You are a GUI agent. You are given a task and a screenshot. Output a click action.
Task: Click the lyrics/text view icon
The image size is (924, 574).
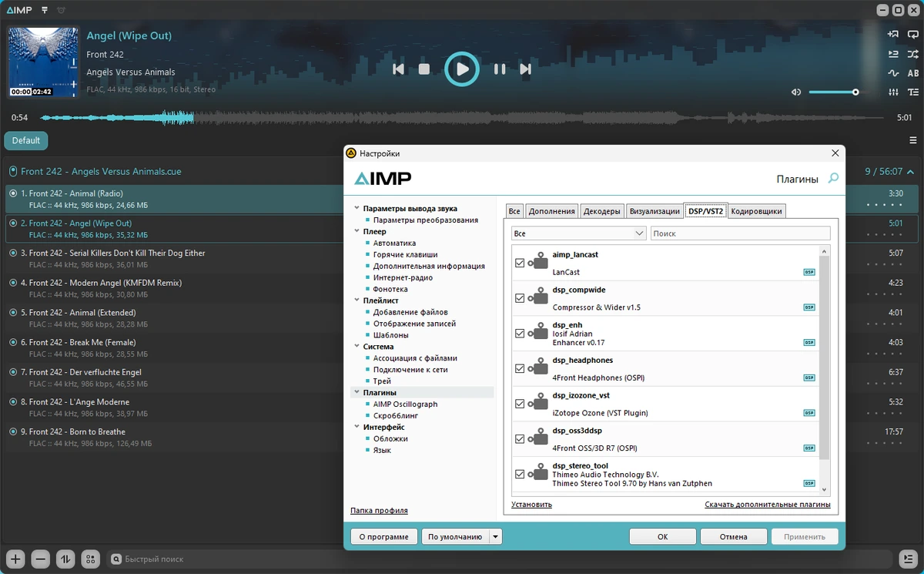(913, 92)
